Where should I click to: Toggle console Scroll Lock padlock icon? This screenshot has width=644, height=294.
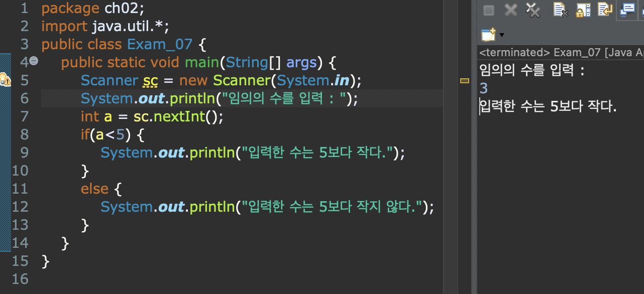pos(583,10)
